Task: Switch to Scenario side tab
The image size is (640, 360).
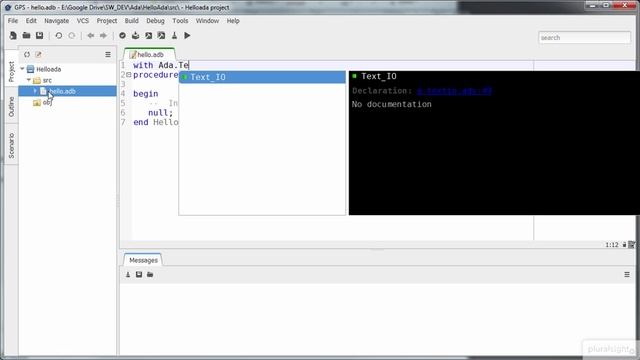Action: point(11,145)
